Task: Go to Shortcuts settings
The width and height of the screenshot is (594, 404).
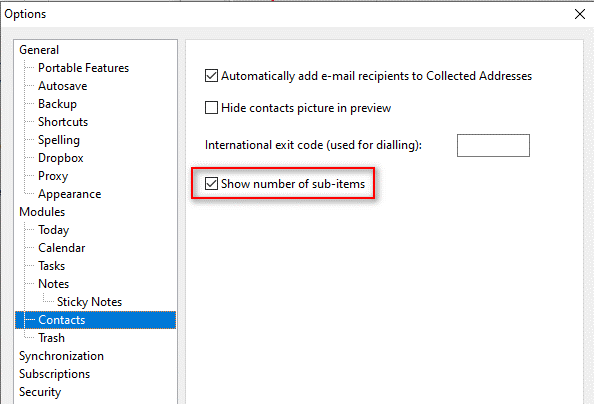Action: [x=63, y=122]
